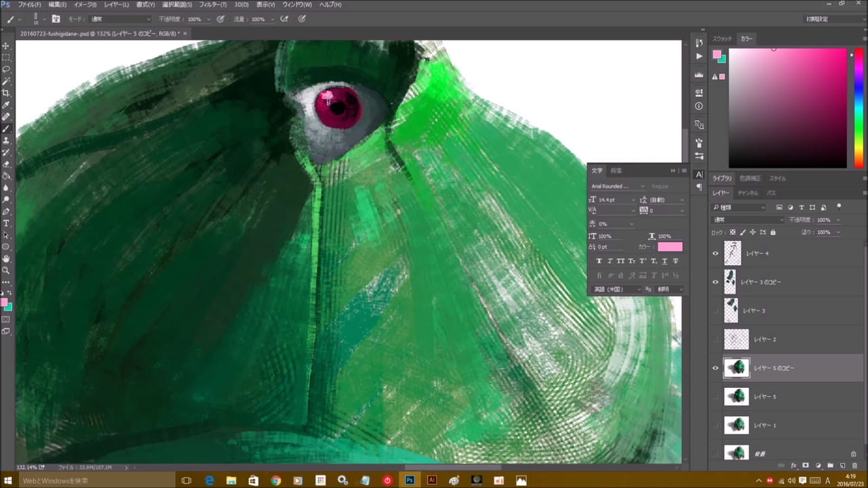The height and width of the screenshot is (488, 868).
Task: Switch to the 段落 tab
Action: [616, 171]
